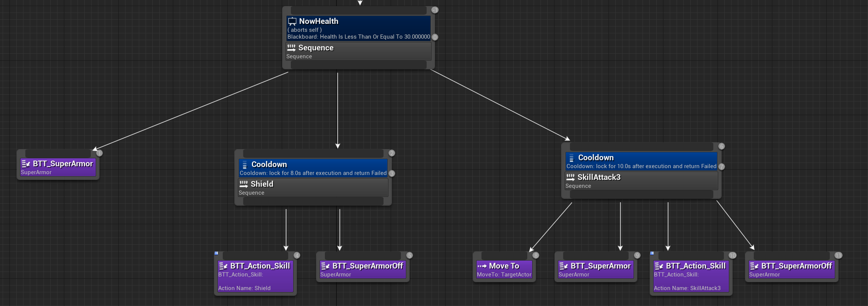Click the task icon on BTT_SuperArmorOff node 11

click(754, 266)
